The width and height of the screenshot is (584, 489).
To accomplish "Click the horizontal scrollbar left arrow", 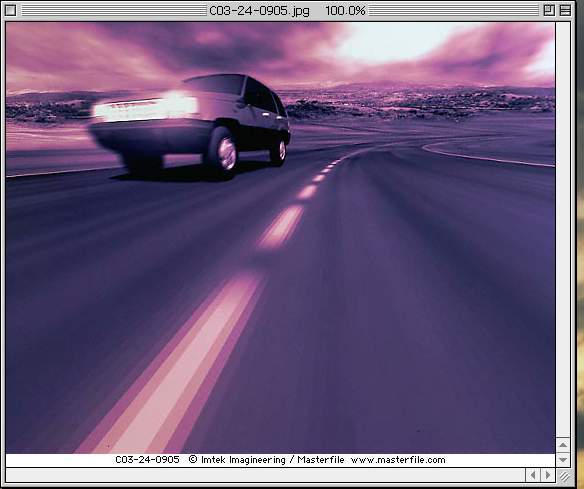I will (533, 475).
